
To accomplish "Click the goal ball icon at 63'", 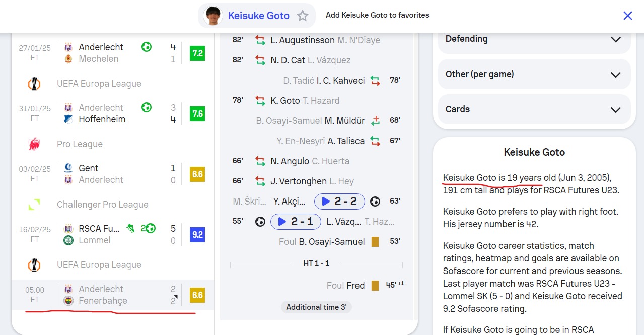I will [375, 202].
